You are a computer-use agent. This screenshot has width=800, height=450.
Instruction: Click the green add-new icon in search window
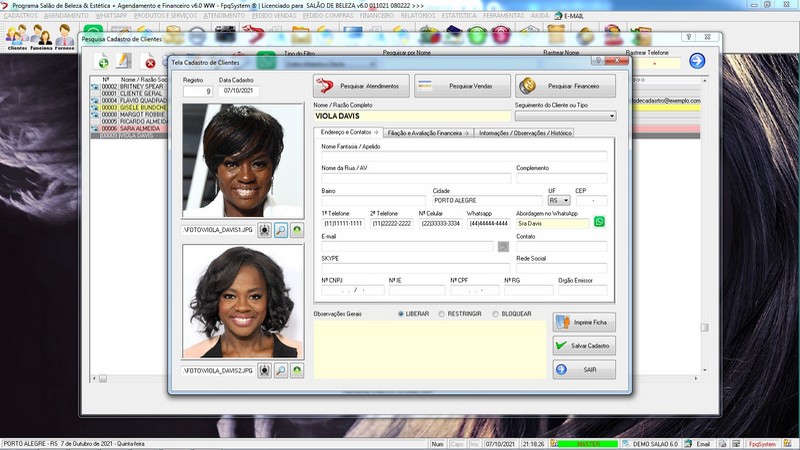(103, 63)
